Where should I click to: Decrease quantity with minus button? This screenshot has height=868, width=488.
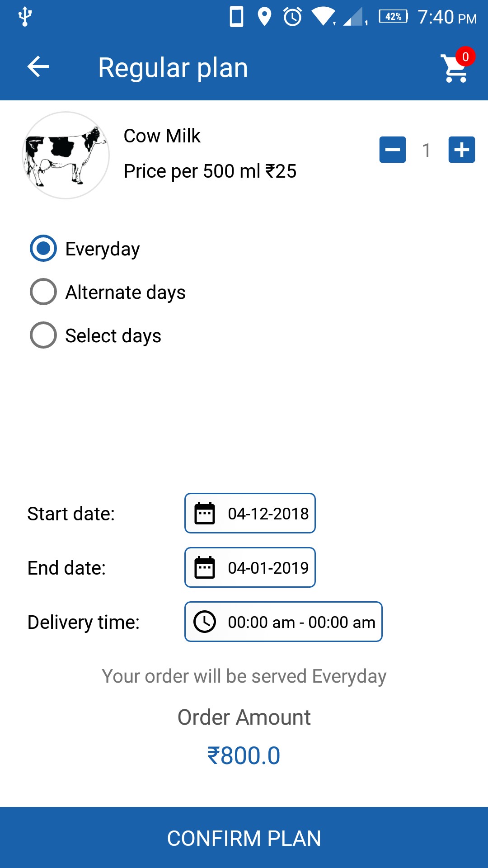tap(392, 150)
